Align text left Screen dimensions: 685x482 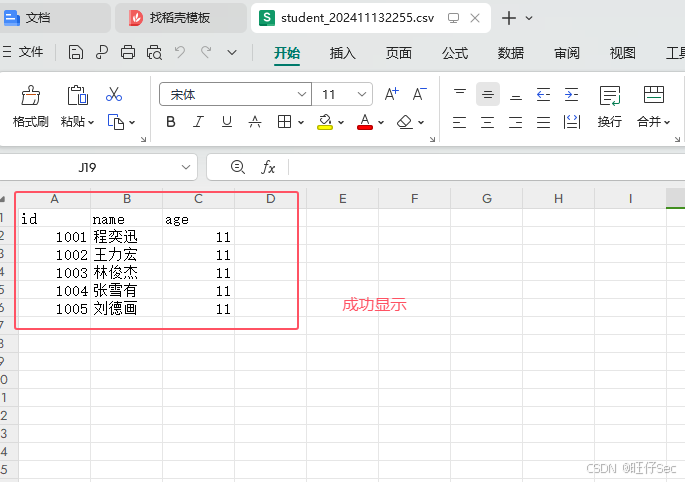460,122
